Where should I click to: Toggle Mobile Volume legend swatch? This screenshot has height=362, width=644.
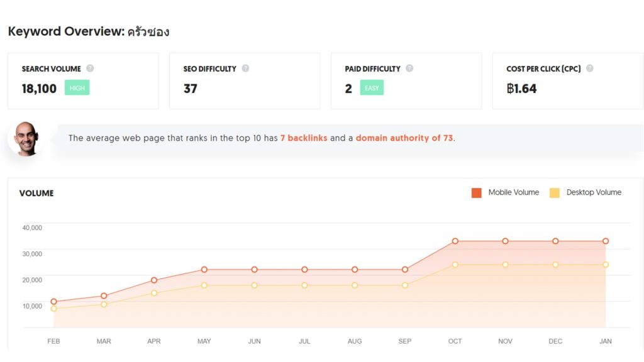pyautogui.click(x=477, y=193)
